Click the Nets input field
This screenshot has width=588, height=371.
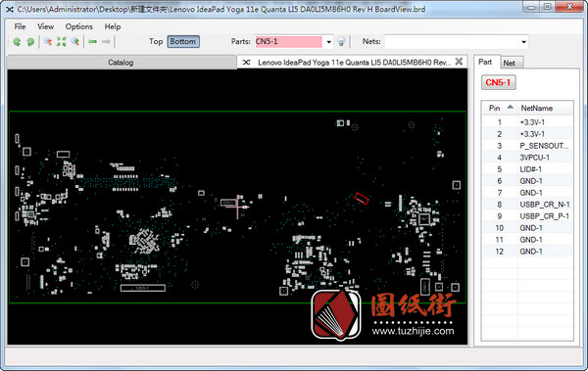pos(452,42)
